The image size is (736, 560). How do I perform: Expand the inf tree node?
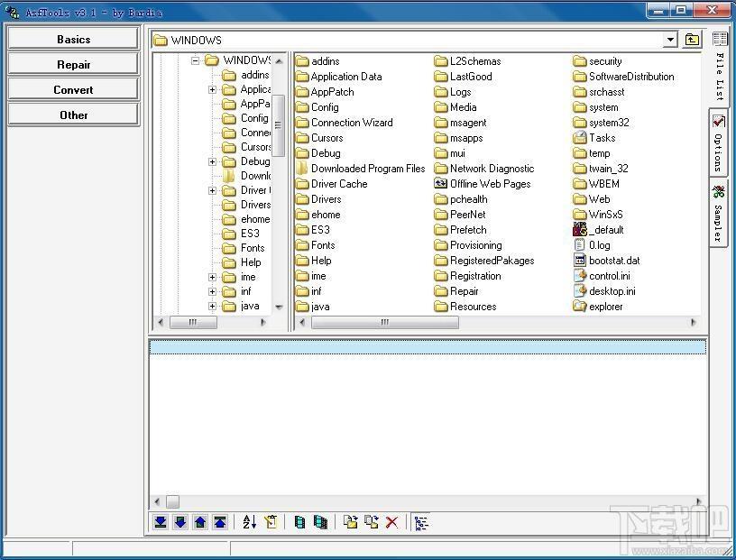pyautogui.click(x=212, y=292)
